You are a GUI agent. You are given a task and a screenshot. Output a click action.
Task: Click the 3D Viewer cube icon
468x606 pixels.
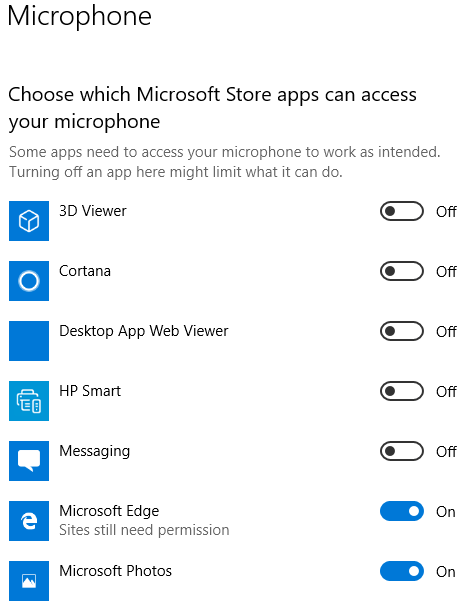29,221
